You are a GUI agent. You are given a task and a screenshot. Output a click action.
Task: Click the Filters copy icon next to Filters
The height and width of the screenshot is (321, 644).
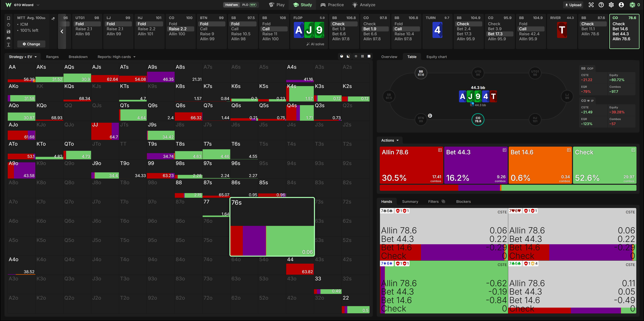pyautogui.click(x=443, y=201)
